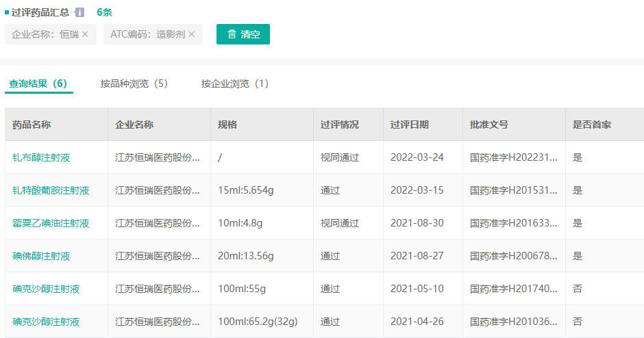Viewport: 644px width, 338px height.
Task: Switch to the 按企业浏览 tab
Action: pyautogui.click(x=234, y=83)
